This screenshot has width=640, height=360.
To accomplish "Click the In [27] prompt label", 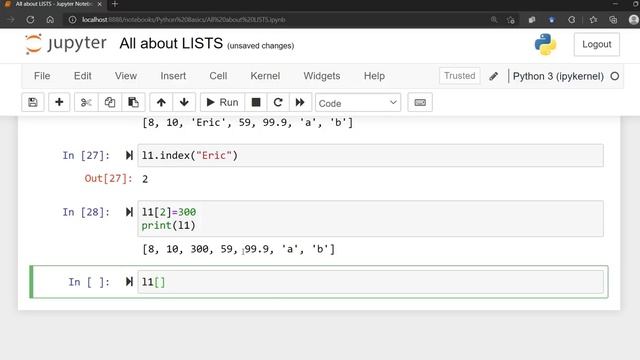I will (x=86, y=156).
